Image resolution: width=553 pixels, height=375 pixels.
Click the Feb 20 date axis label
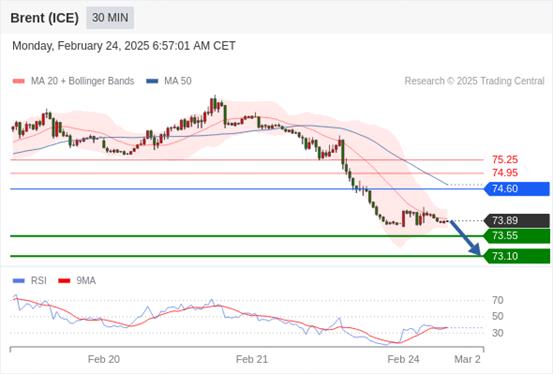click(104, 359)
